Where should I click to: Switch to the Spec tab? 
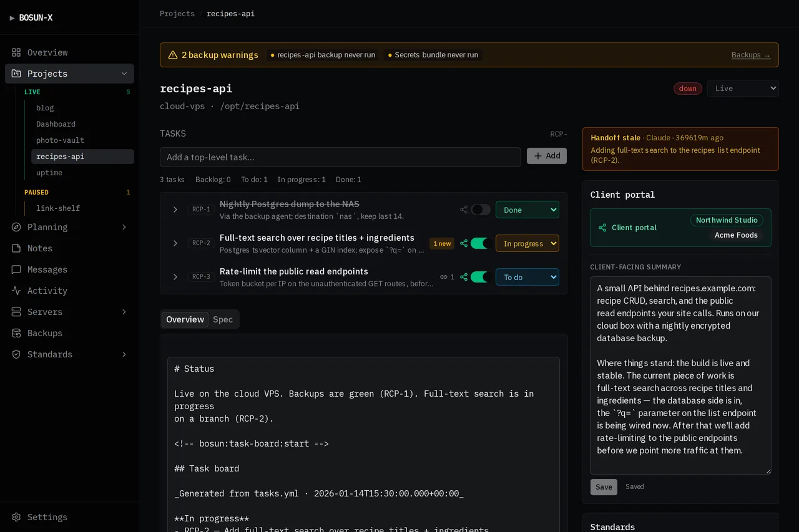tap(223, 319)
